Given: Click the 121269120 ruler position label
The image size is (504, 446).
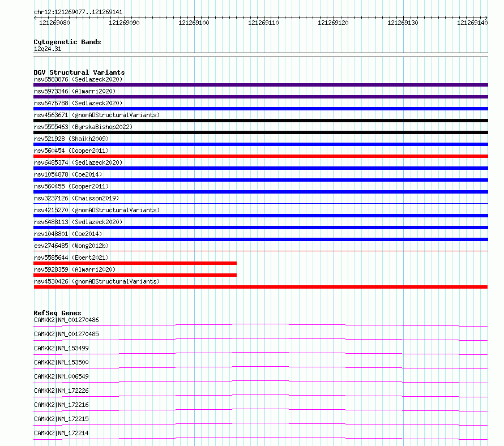Looking at the screenshot, I should (x=333, y=23).
